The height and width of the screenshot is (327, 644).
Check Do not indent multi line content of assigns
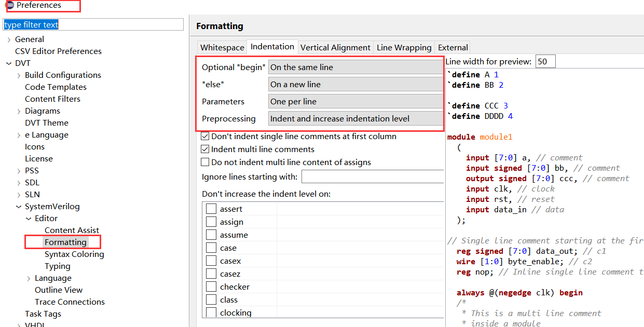205,162
